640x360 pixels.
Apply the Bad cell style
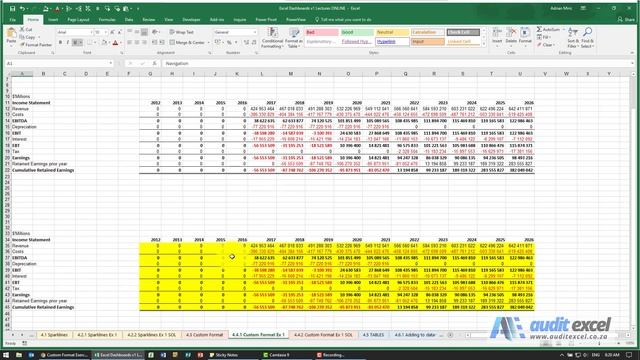pyautogui.click(x=322, y=32)
